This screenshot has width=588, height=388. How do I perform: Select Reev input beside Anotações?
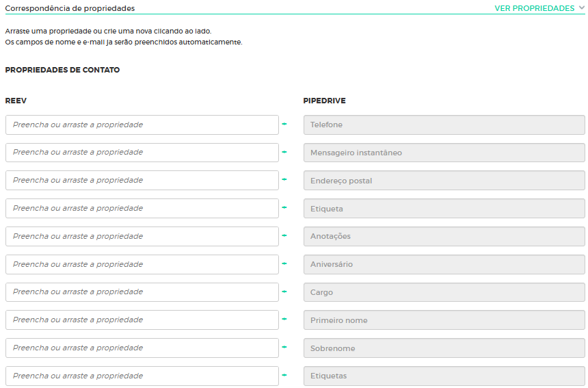[x=142, y=236]
